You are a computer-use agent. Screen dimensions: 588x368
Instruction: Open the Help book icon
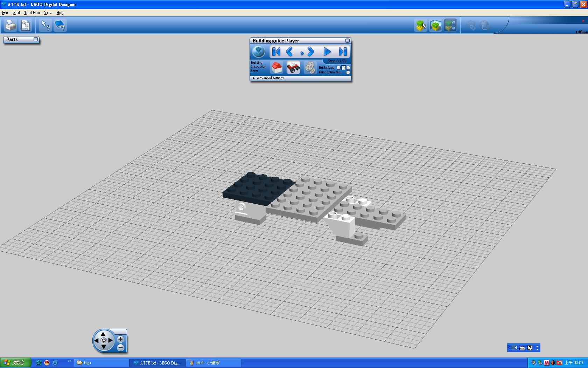pyautogui.click(x=60, y=25)
